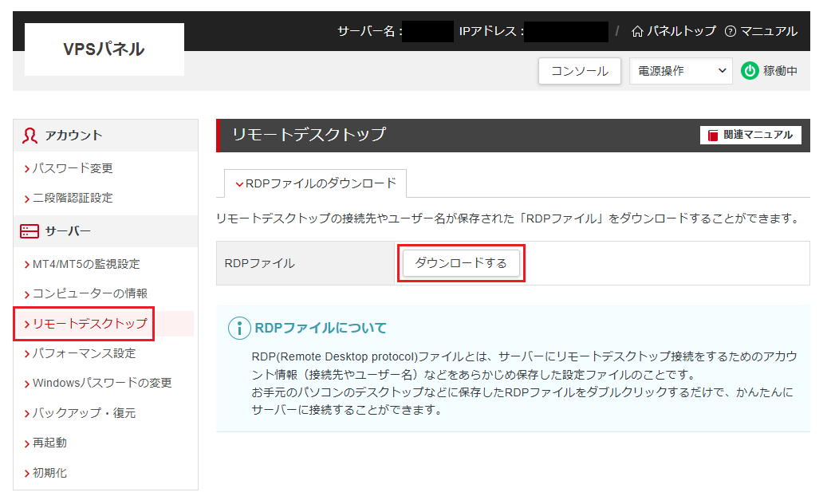The image size is (831, 504).
Task: Click the info icon beside RDPファイルについて
Action: (x=238, y=328)
